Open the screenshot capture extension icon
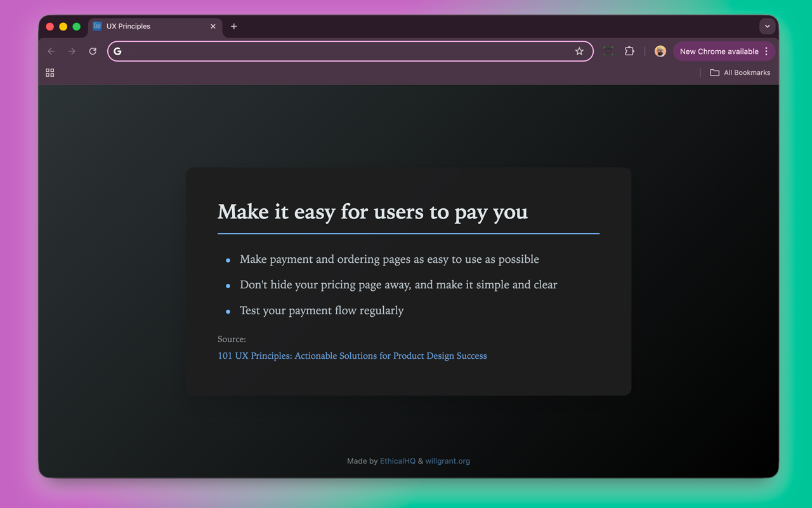Image resolution: width=812 pixels, height=508 pixels. pyautogui.click(x=608, y=51)
